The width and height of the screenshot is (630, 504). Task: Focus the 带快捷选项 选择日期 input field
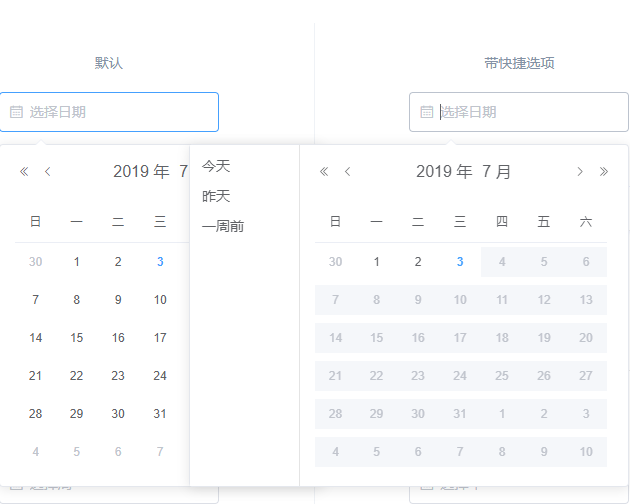[519, 112]
